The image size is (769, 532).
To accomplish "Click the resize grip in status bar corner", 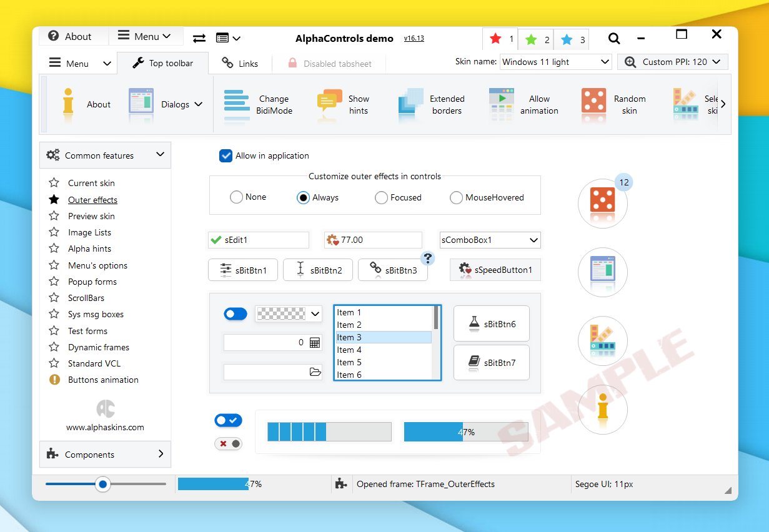I will (x=727, y=490).
